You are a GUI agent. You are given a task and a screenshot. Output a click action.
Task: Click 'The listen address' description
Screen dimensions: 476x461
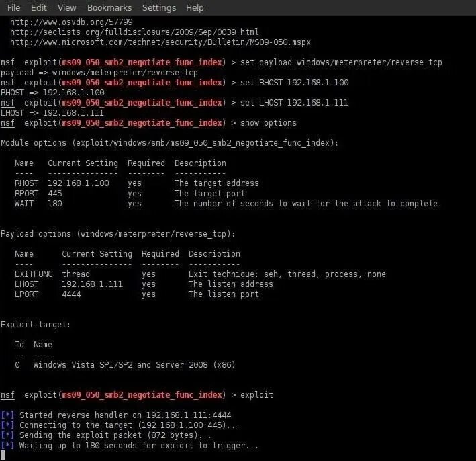(231, 284)
